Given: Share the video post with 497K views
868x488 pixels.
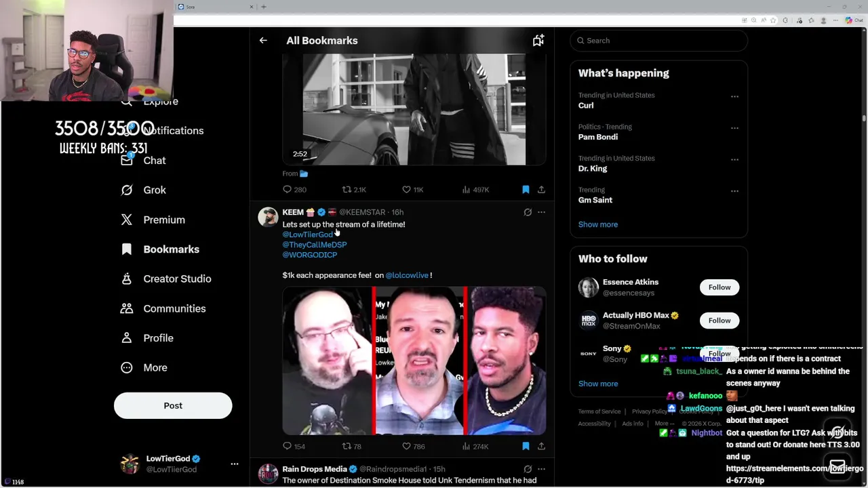Looking at the screenshot, I should pyautogui.click(x=541, y=190).
